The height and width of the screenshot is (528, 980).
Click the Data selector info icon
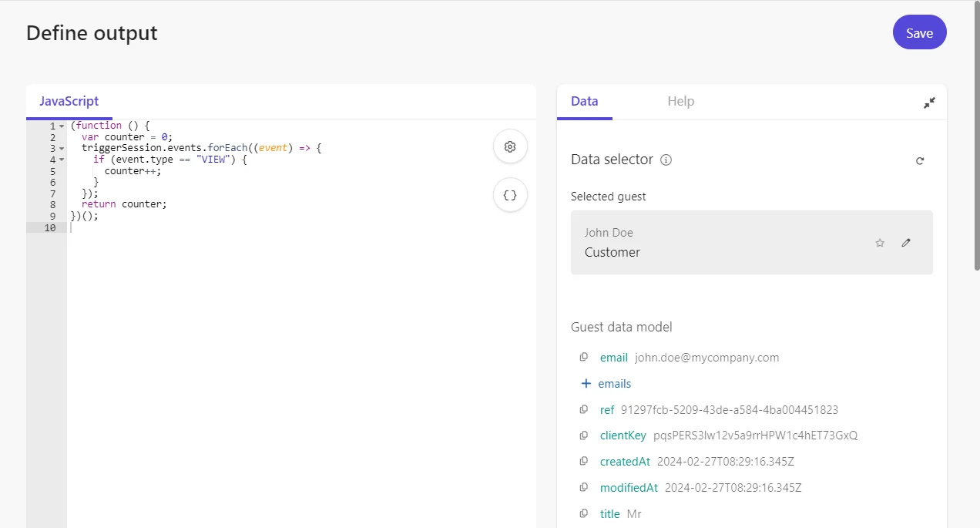pos(666,160)
